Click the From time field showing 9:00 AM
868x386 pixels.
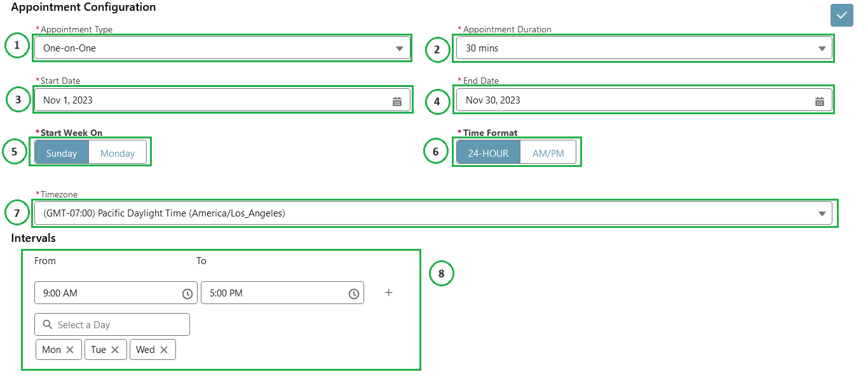(102, 293)
